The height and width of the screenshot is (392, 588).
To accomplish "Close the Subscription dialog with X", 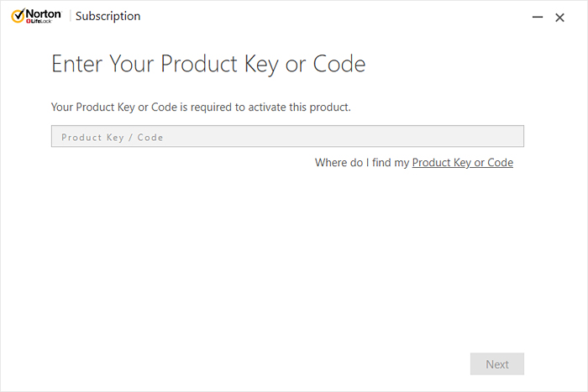I will coord(559,17).
